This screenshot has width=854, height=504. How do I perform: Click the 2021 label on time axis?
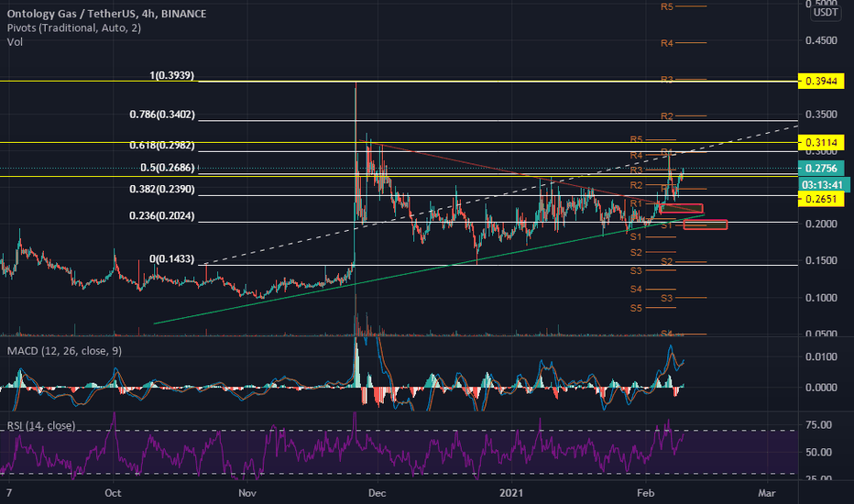point(511,493)
